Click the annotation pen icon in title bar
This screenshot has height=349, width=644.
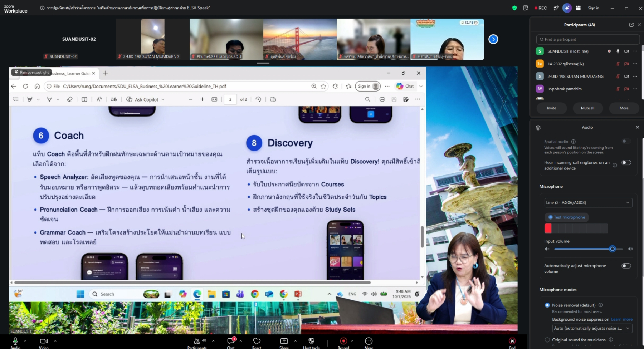556,8
